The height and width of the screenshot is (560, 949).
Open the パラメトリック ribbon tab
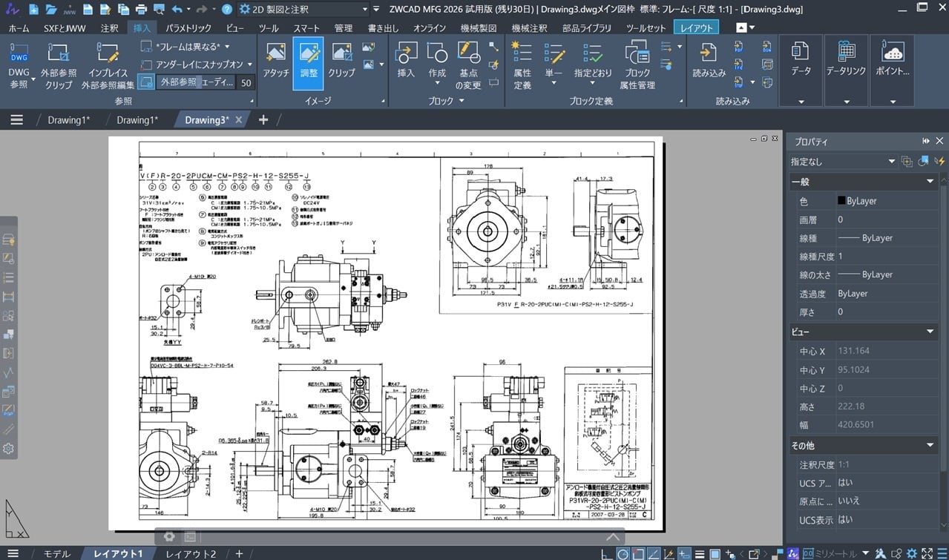[x=188, y=28]
